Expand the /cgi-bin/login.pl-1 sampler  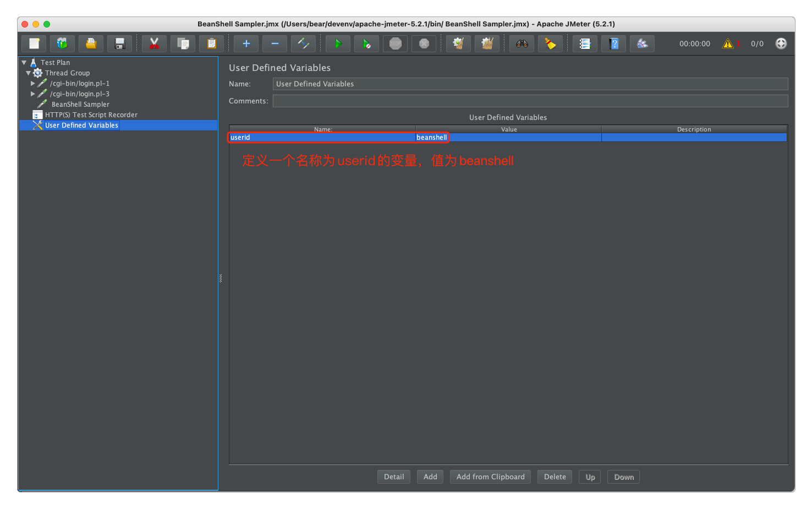pyautogui.click(x=33, y=84)
